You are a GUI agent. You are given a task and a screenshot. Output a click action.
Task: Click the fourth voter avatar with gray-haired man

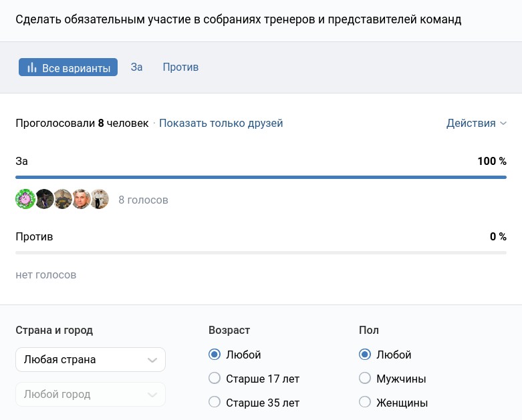pos(81,199)
